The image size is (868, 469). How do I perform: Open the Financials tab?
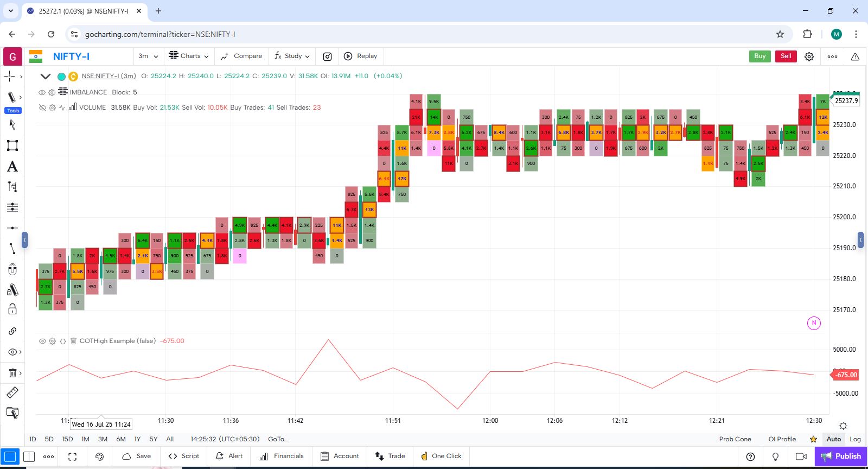(x=282, y=457)
